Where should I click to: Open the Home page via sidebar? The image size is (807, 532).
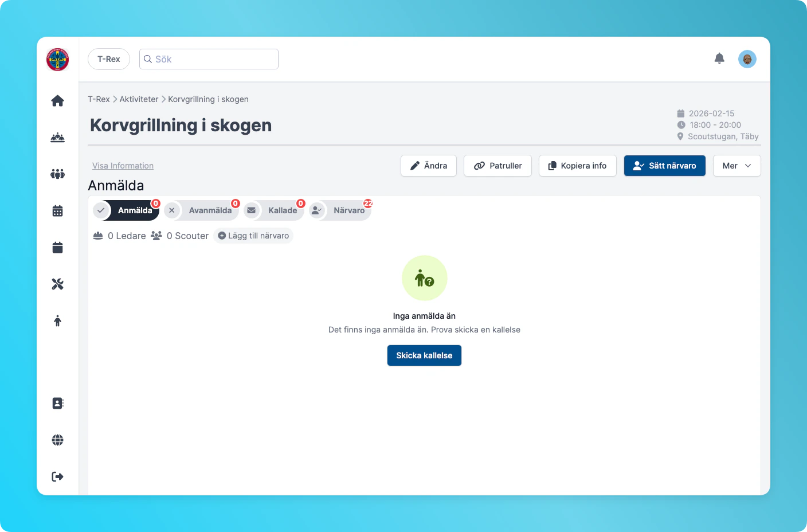[57, 100]
